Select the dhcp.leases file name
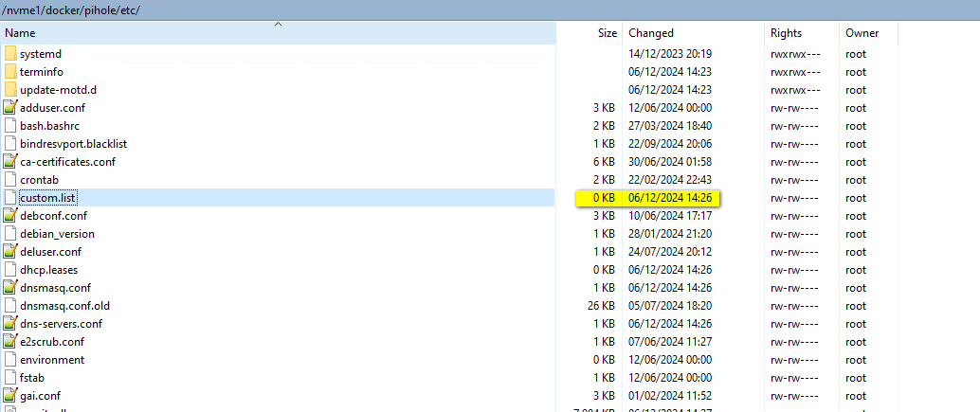This screenshot has width=980, height=412. pos(48,270)
